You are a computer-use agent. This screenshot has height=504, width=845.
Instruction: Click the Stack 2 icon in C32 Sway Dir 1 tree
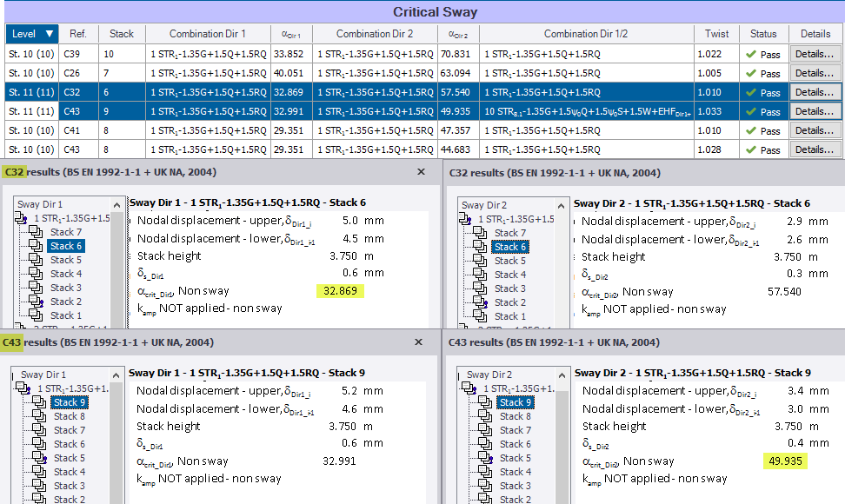[x=36, y=302]
